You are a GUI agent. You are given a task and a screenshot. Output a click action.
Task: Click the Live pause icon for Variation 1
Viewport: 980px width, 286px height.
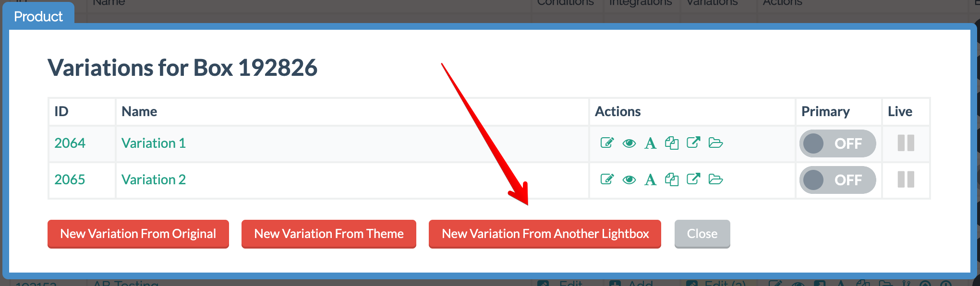point(906,143)
